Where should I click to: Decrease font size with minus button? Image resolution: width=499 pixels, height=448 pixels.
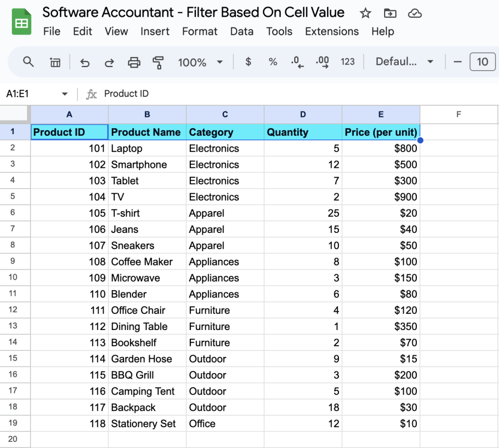click(457, 62)
